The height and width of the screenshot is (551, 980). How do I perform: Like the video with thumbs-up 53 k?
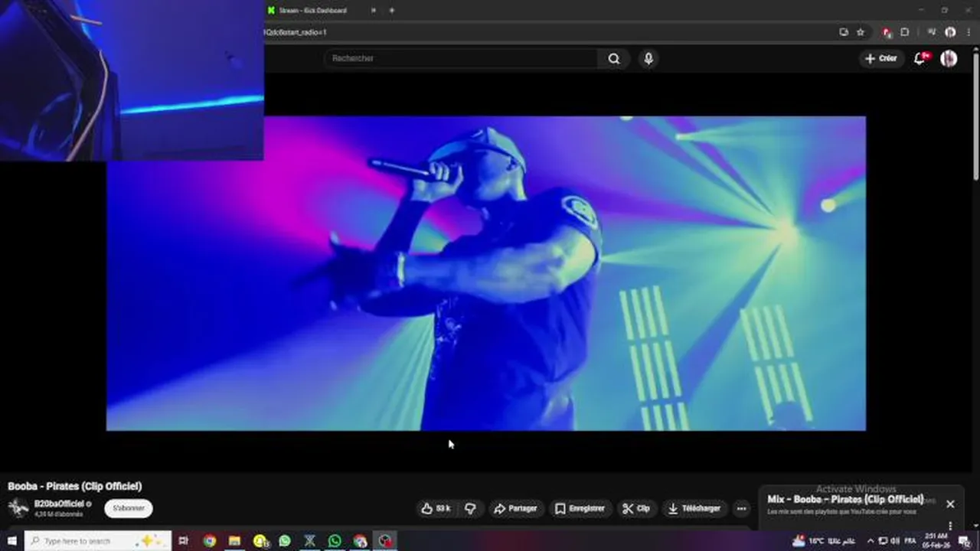pyautogui.click(x=436, y=508)
